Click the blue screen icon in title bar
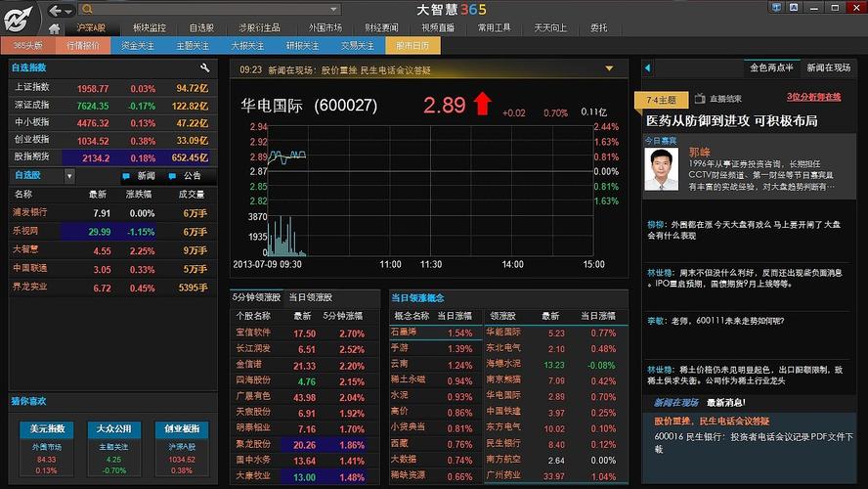The height and width of the screenshot is (489, 868). click(776, 8)
